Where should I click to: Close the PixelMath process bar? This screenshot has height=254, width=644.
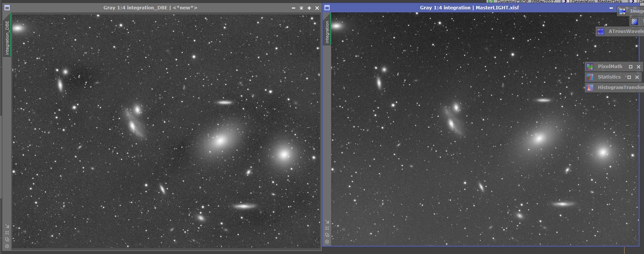click(638, 67)
